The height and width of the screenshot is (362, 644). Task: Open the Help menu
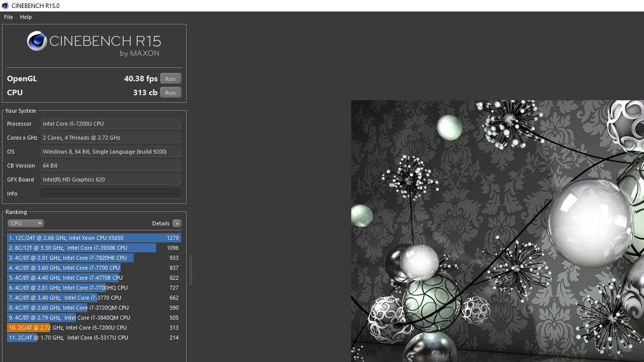pyautogui.click(x=26, y=17)
